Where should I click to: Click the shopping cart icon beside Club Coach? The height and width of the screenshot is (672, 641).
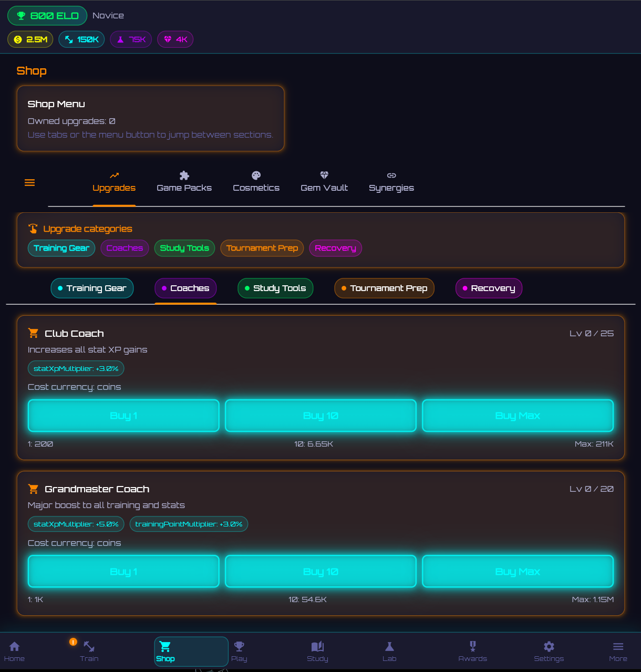pos(33,333)
